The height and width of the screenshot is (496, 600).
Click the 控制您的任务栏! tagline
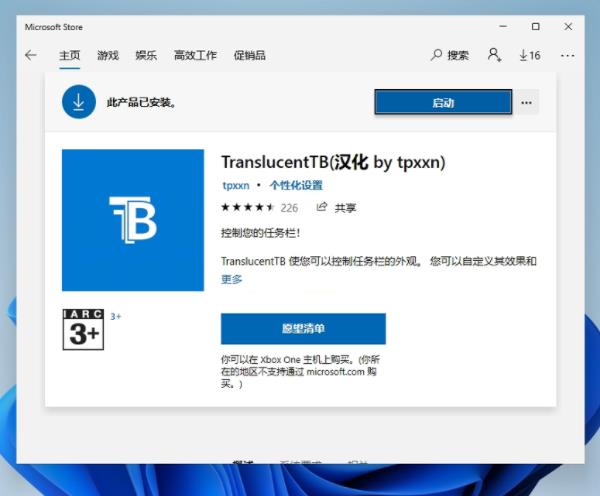point(260,233)
